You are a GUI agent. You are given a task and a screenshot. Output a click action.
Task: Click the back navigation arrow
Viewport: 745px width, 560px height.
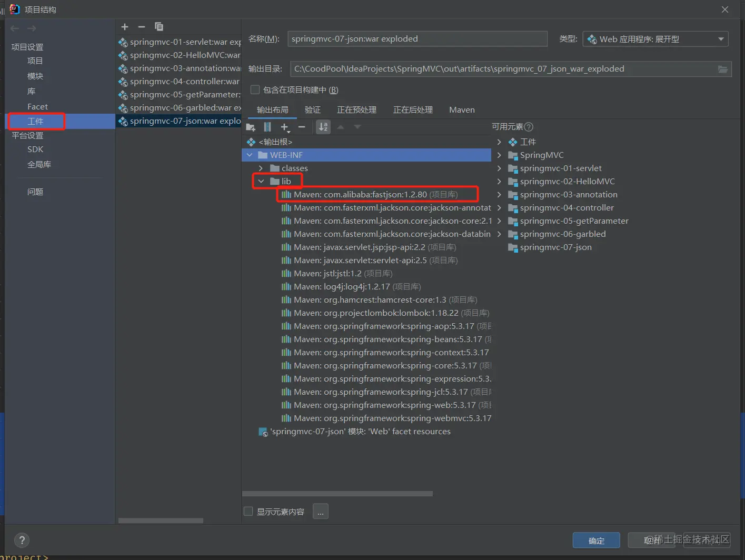point(15,28)
